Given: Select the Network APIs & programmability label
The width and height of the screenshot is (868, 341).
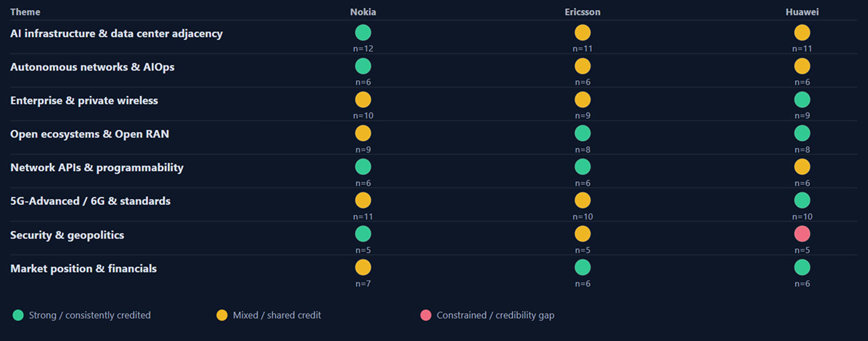Looking at the screenshot, I should tap(97, 168).
